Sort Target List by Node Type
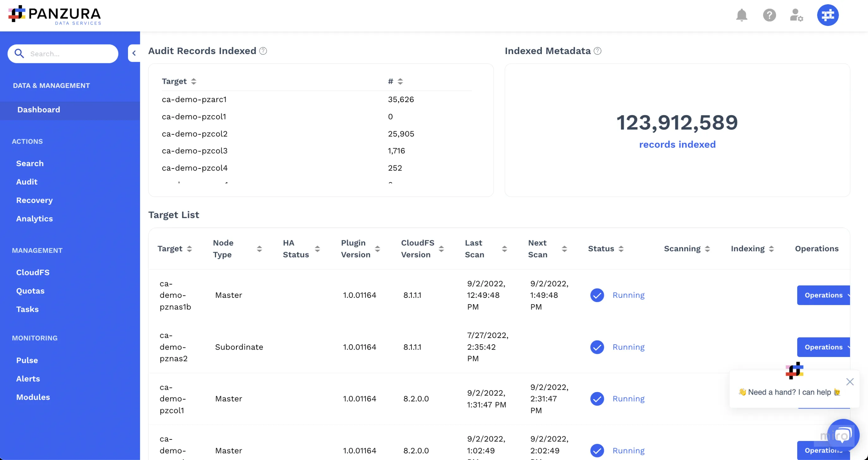This screenshot has width=868, height=460. (x=259, y=249)
